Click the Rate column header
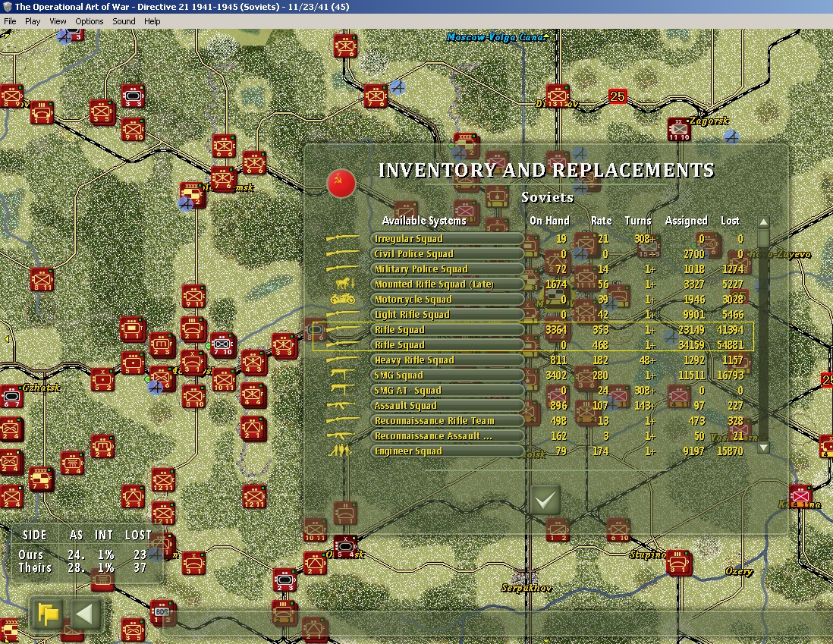The width and height of the screenshot is (833, 644). tap(601, 221)
